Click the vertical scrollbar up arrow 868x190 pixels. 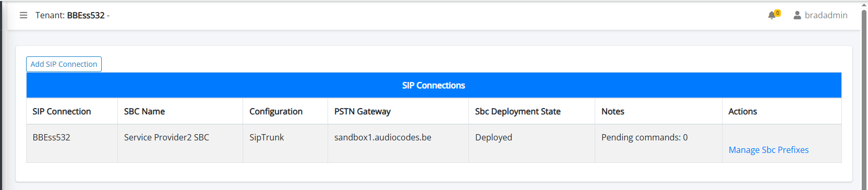(864, 5)
